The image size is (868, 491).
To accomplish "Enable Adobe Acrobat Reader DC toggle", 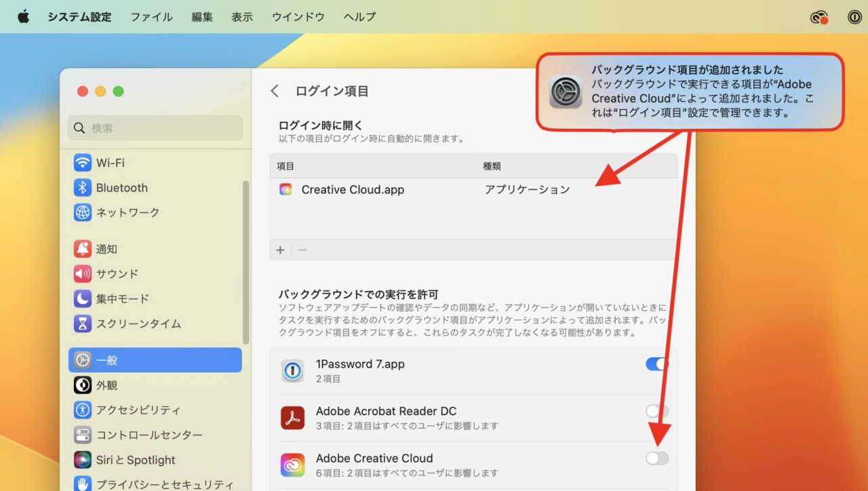I will [x=656, y=411].
